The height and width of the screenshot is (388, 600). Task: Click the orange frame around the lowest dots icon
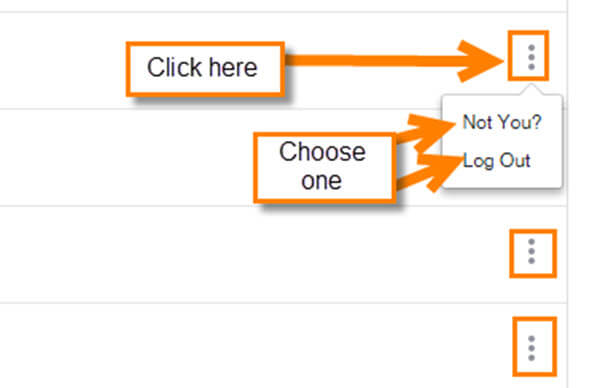click(x=535, y=347)
